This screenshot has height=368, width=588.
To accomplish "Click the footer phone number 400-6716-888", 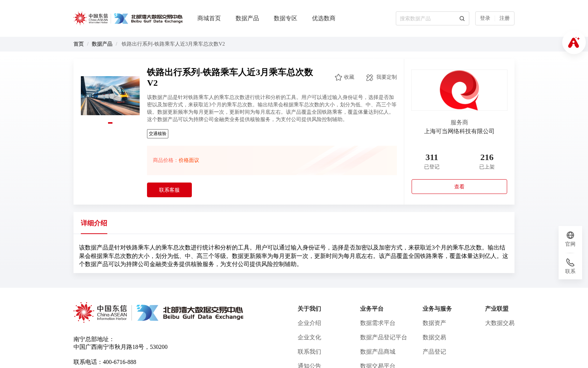I will tap(119, 362).
